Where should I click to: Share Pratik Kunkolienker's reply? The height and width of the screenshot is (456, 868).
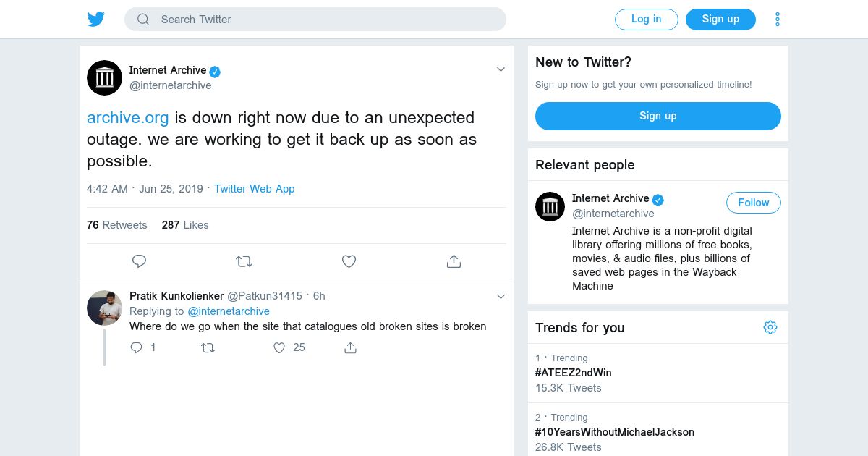click(351, 348)
